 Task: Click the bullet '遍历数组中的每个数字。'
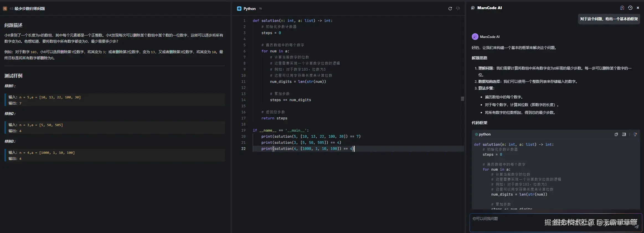(x=504, y=97)
